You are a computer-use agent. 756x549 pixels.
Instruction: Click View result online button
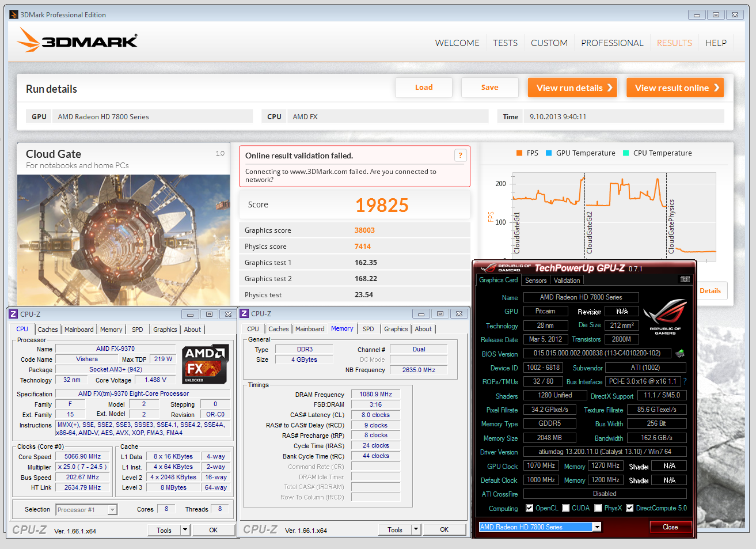click(675, 88)
